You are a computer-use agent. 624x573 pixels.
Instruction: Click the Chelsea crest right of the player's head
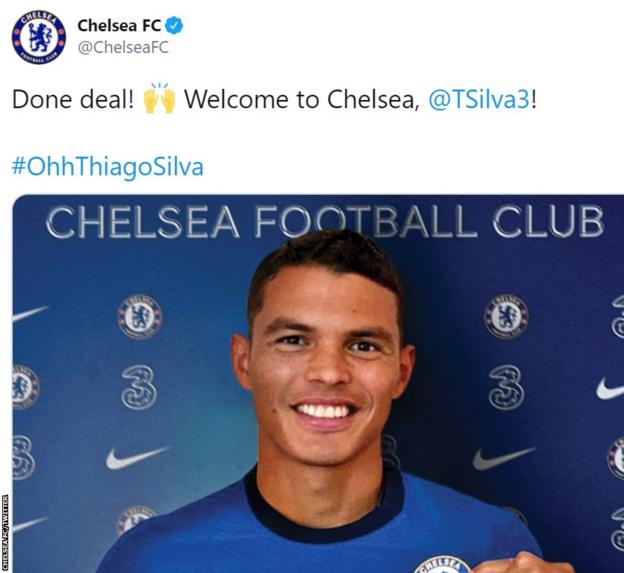(506, 317)
